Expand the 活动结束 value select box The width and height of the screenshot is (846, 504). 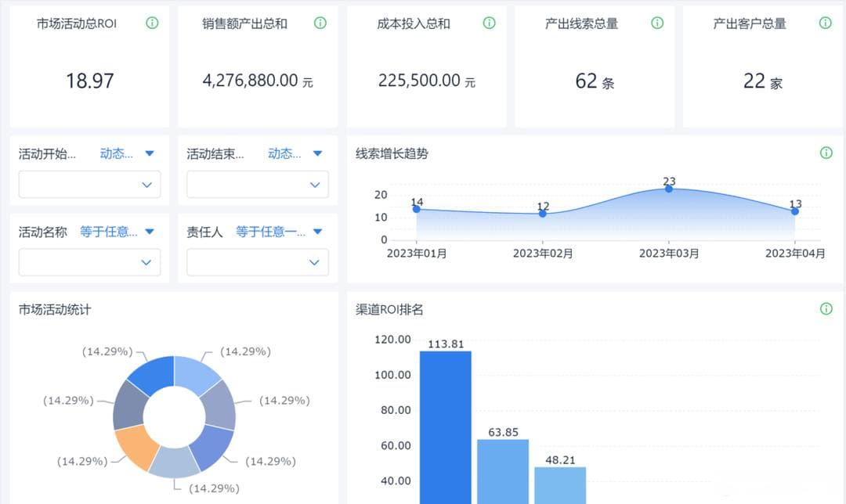coord(258,185)
